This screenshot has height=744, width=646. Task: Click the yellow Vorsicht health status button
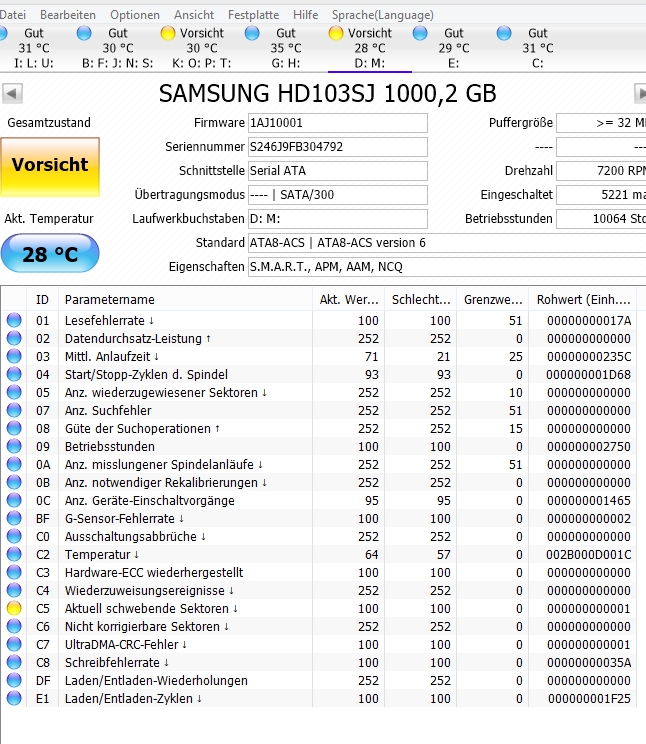[50, 167]
